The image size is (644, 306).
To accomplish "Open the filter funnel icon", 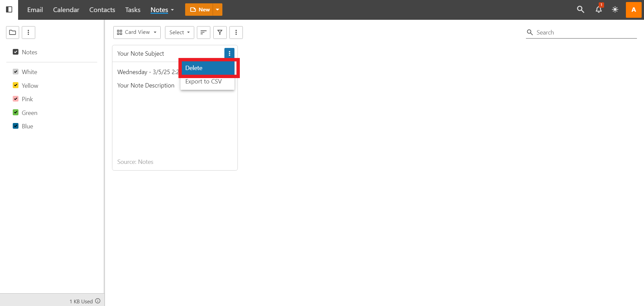I will (x=220, y=33).
